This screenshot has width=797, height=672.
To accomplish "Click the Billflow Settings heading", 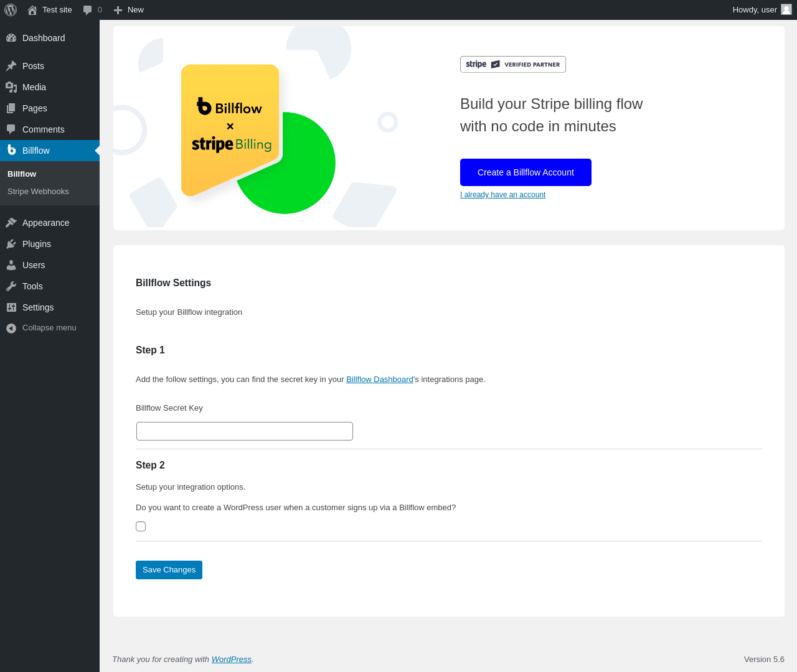I will tap(173, 283).
